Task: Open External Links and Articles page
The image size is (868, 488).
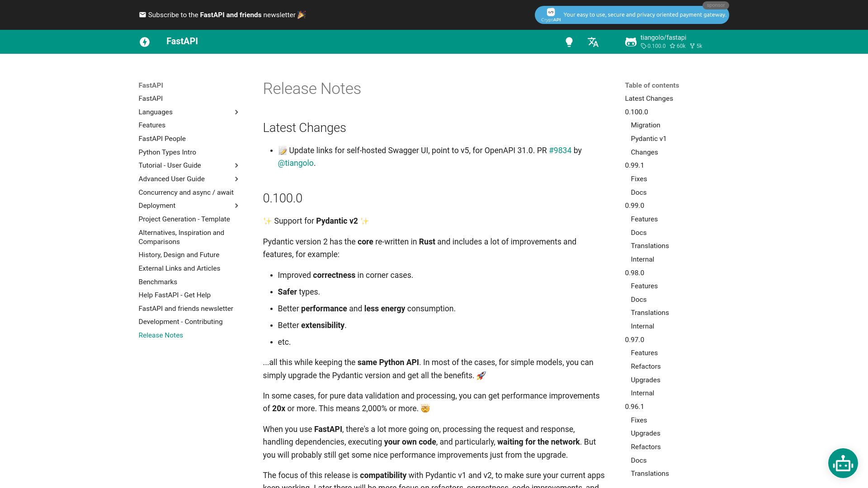Action: coord(179,268)
